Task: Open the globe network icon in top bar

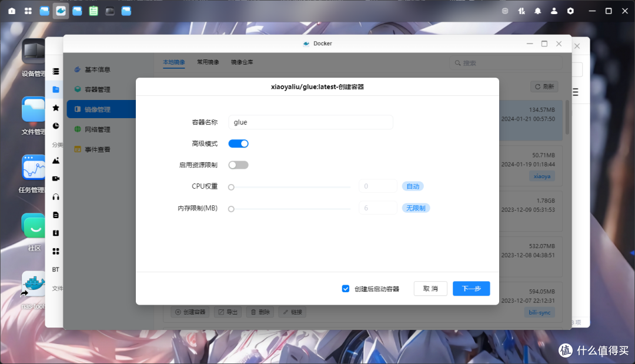Action: 505,11
